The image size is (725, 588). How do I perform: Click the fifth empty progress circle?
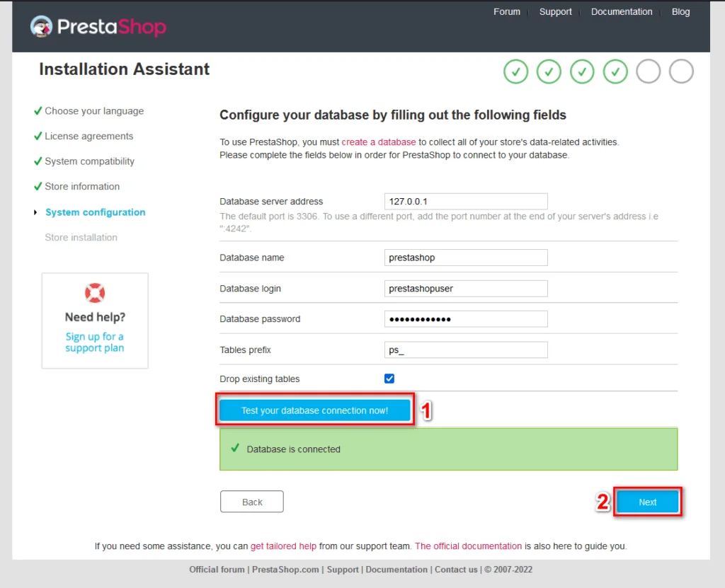[x=649, y=71]
